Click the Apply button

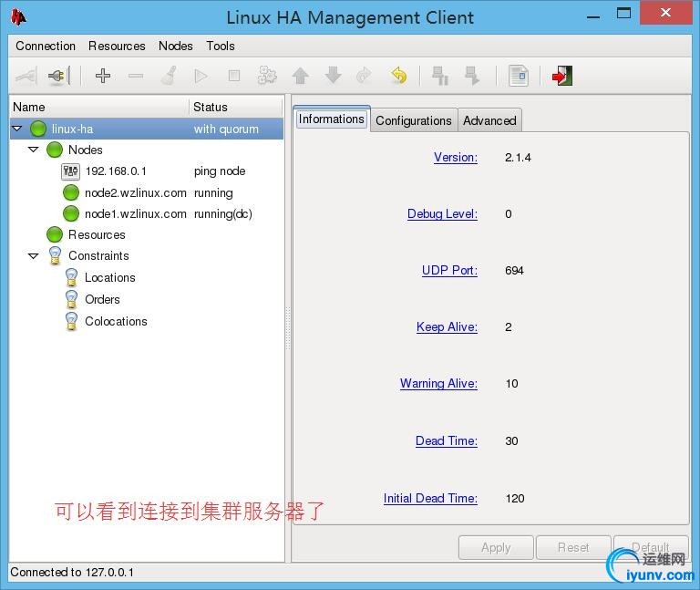496,547
